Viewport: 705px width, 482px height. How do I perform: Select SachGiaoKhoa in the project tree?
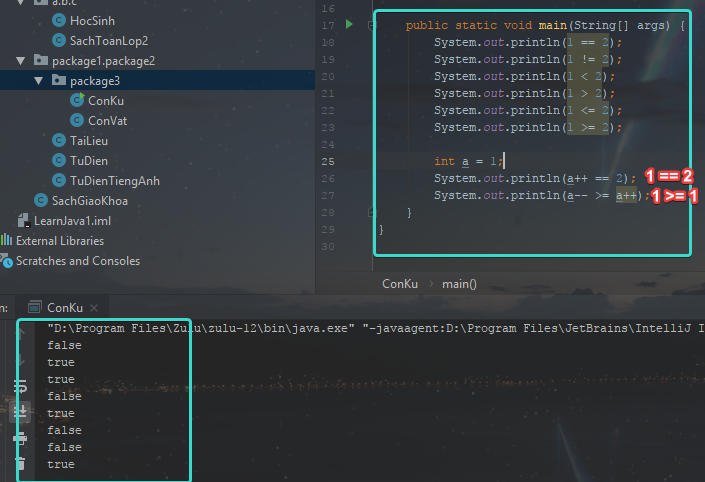pyautogui.click(x=89, y=201)
